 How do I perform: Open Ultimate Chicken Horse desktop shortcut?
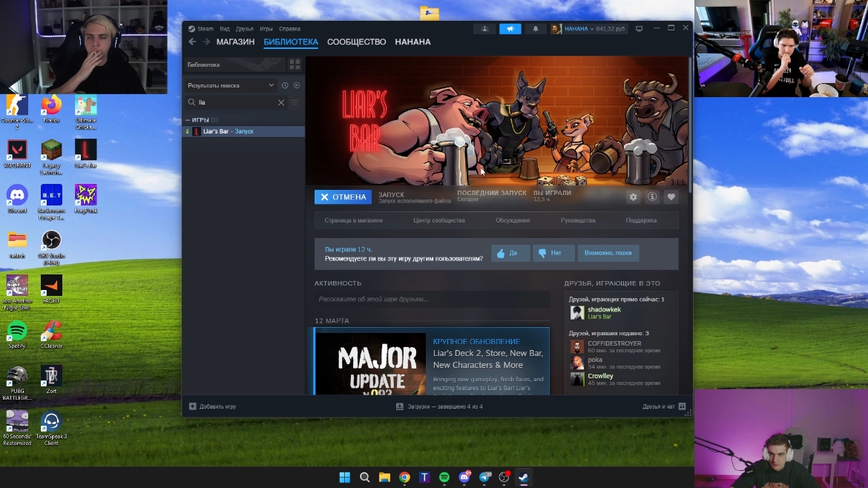[86, 112]
